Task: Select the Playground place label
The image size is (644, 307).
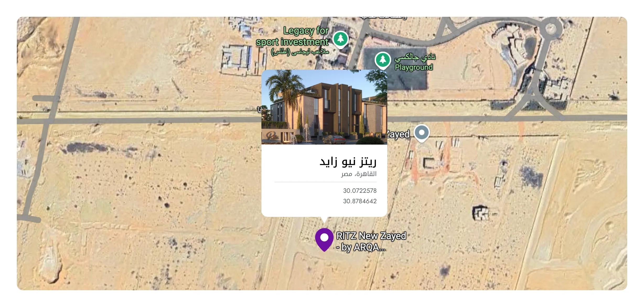Action: 414,67
